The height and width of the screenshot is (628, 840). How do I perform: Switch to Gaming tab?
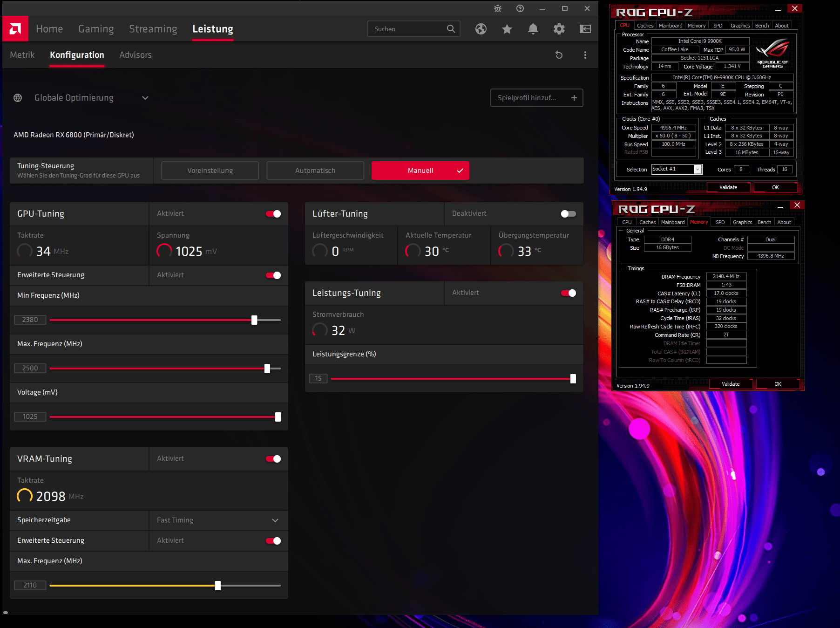(96, 29)
